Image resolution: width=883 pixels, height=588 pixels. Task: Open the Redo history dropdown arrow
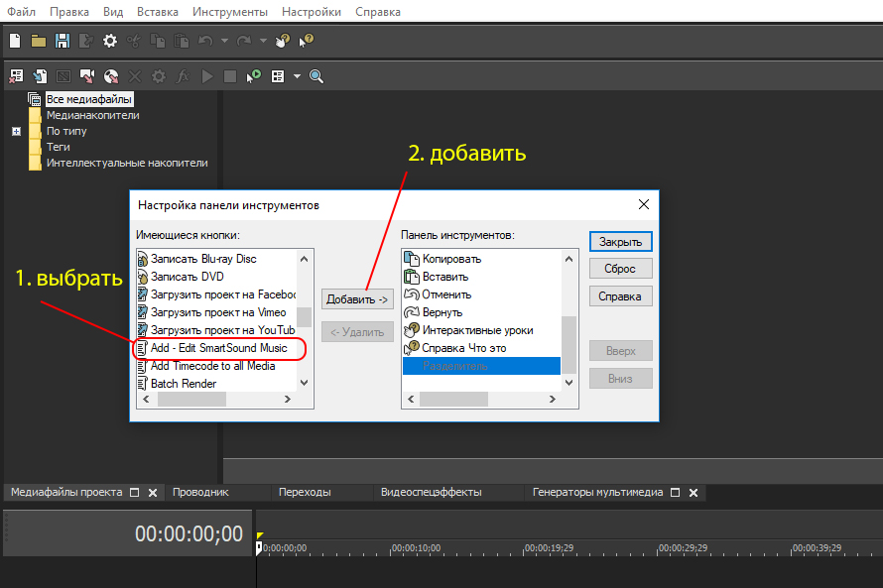tap(263, 41)
